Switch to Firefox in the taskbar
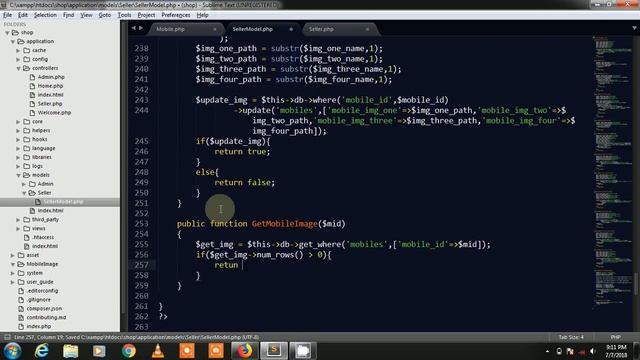This screenshot has width=640, height=360. [x=245, y=351]
